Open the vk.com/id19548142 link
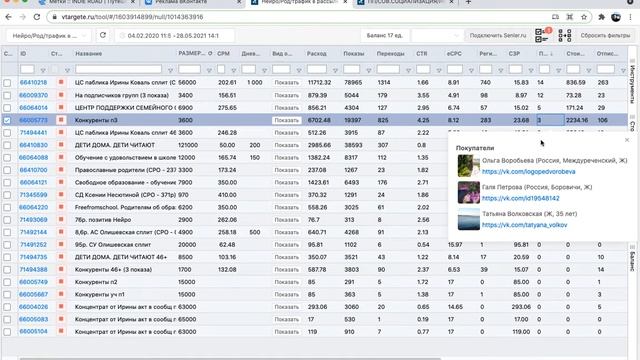Image resolution: width=640 pixels, height=360 pixels. tap(520, 198)
